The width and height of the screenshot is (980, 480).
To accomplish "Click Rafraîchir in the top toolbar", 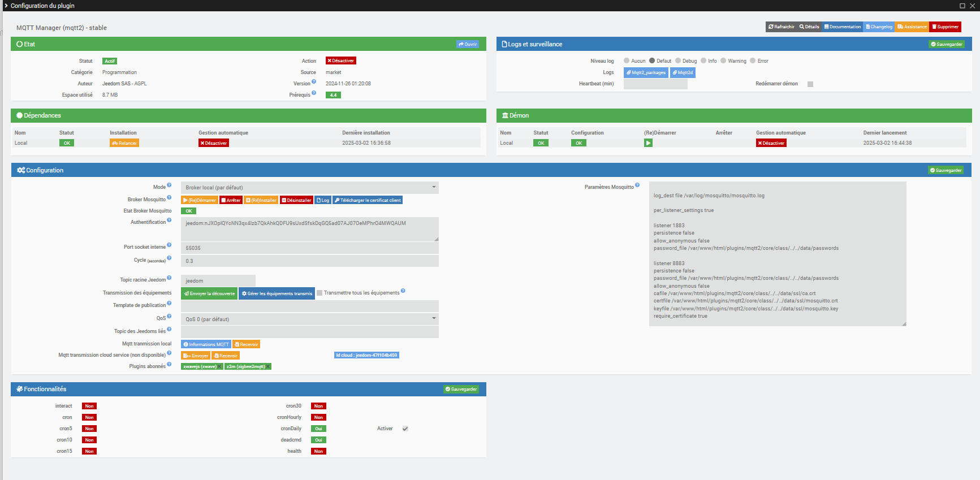I will click(x=782, y=27).
